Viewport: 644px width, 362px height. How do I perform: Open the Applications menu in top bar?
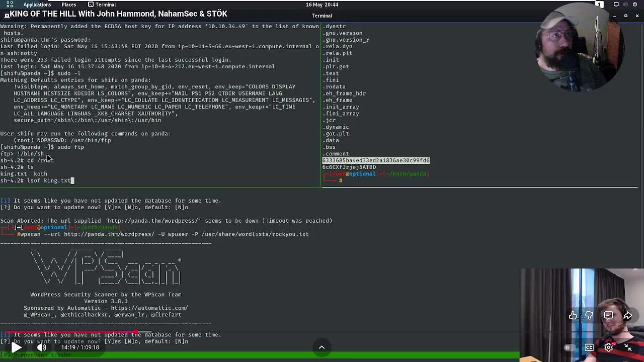click(x=37, y=5)
